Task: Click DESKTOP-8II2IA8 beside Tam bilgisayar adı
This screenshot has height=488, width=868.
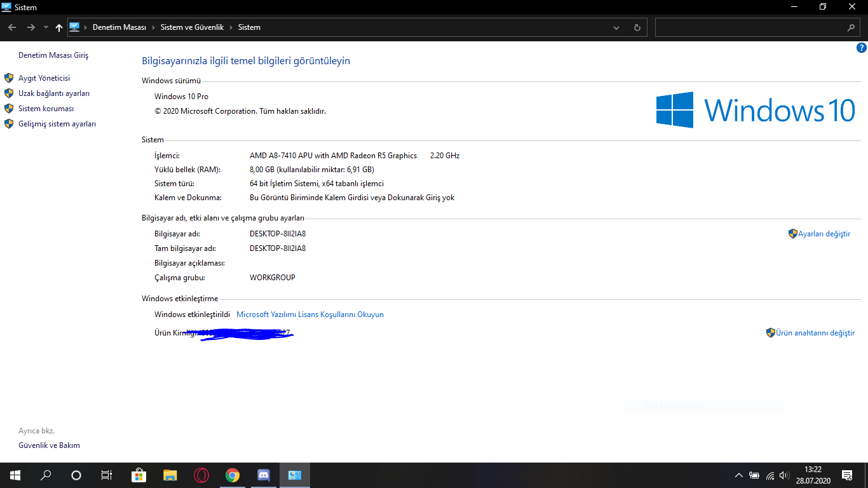Action: (278, 248)
